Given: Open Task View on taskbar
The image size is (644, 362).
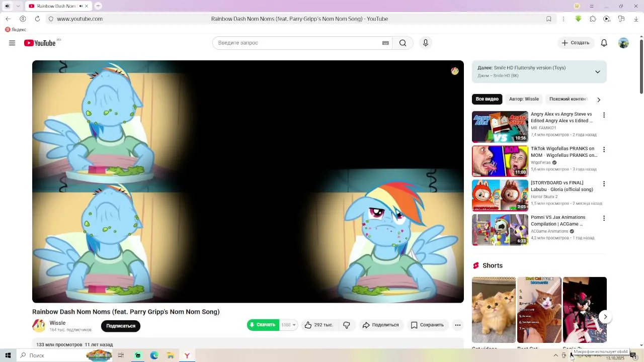Looking at the screenshot, I should coord(121,355).
